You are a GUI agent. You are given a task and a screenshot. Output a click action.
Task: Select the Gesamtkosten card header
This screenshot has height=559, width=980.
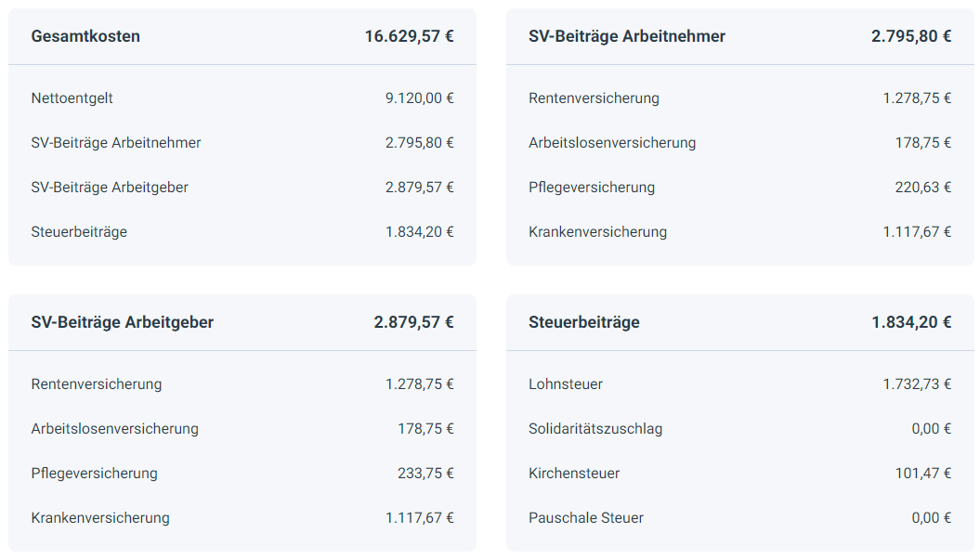click(242, 36)
